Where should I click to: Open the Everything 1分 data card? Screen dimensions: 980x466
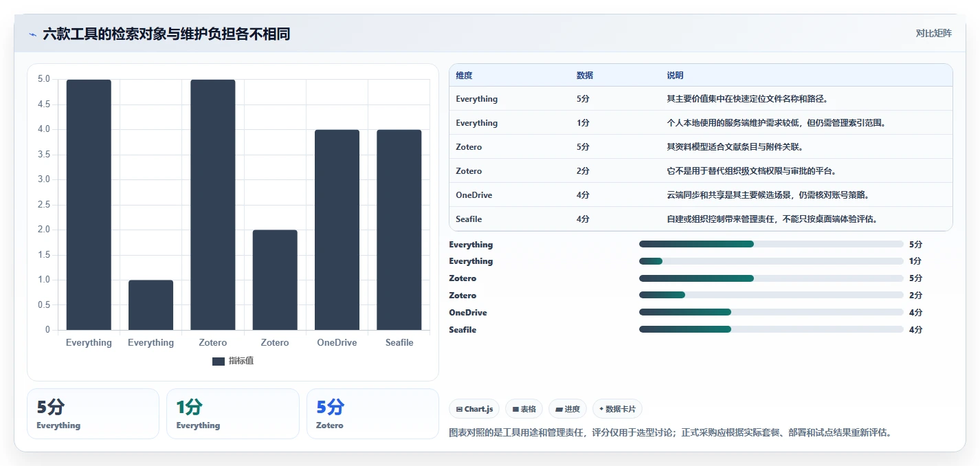pos(233,414)
